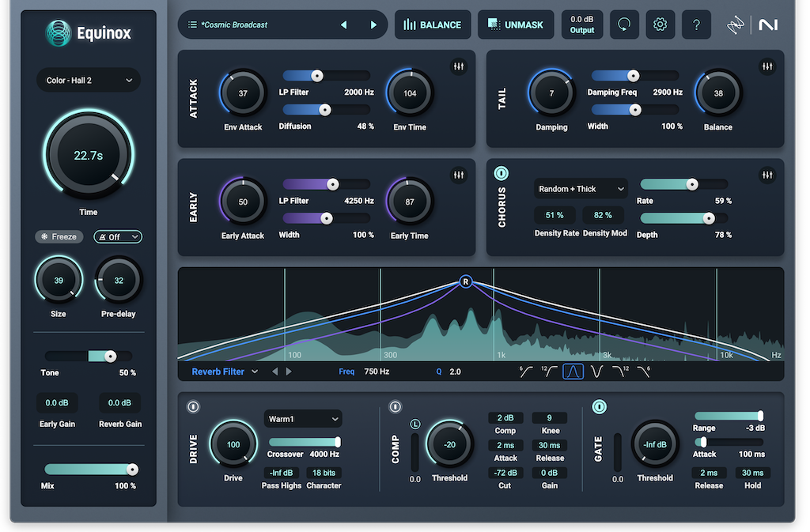The height and width of the screenshot is (532, 810).
Task: Go to the previous preset
Action: pyautogui.click(x=343, y=25)
